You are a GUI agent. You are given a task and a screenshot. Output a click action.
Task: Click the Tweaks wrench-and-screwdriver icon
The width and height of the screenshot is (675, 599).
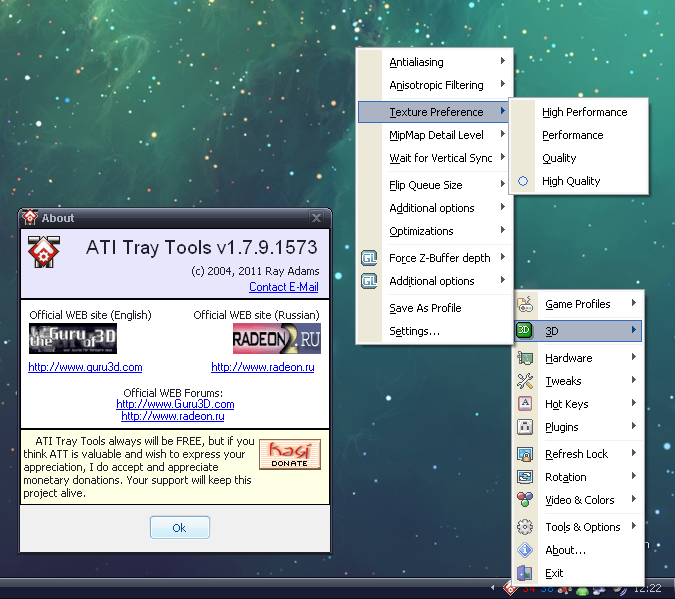(525, 381)
